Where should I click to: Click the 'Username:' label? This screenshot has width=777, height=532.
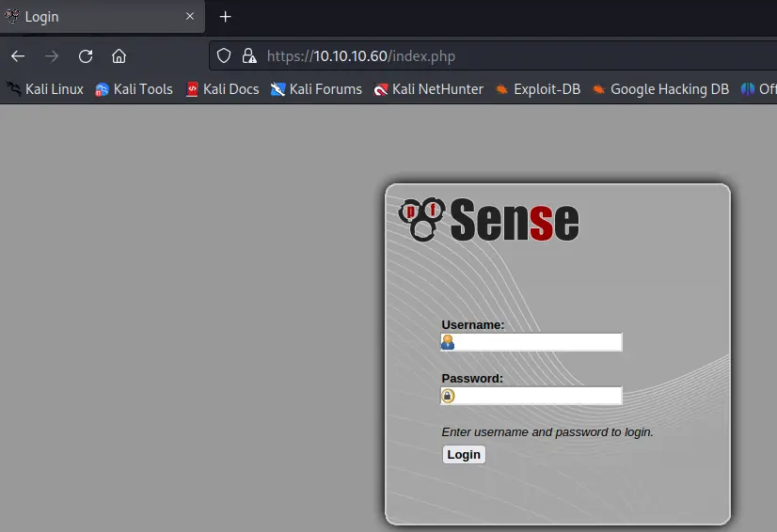pos(473,325)
